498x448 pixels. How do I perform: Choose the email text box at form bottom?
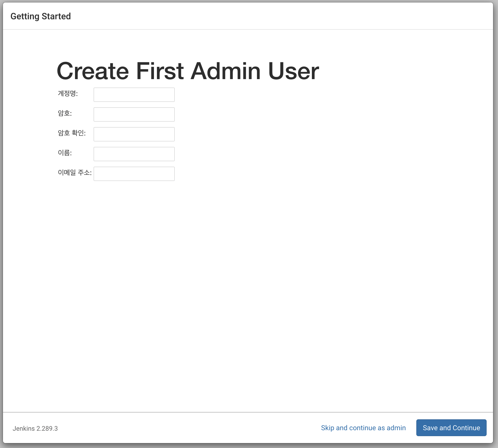(134, 174)
